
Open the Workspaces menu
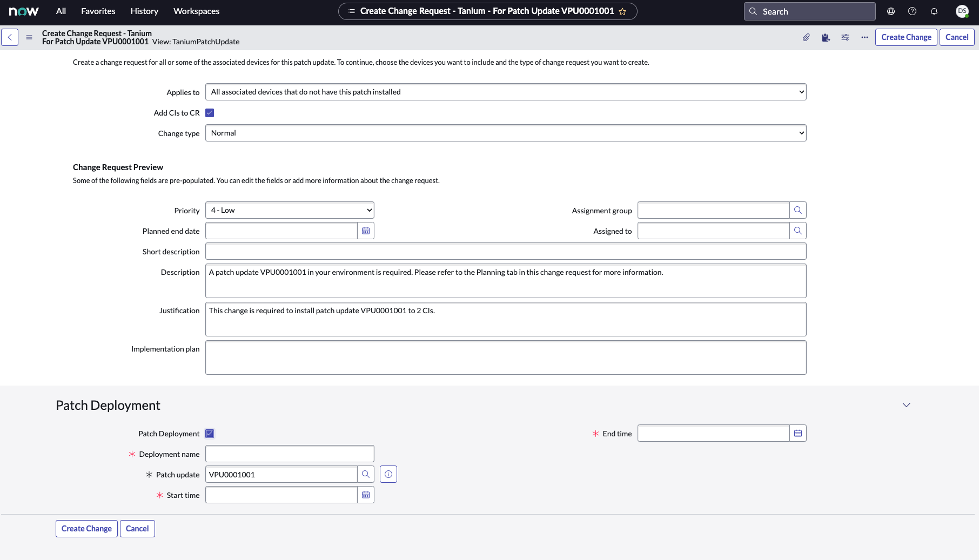click(x=196, y=11)
